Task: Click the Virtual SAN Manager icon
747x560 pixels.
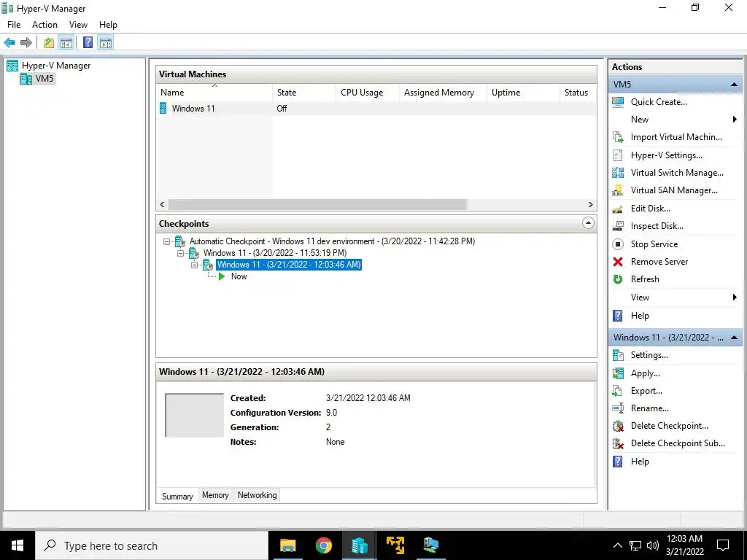Action: click(618, 190)
